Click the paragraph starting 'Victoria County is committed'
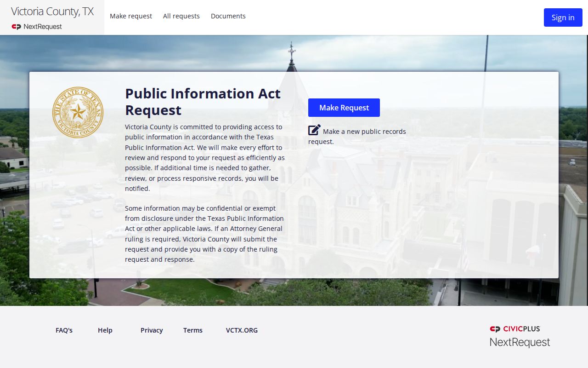The width and height of the screenshot is (588, 368). point(205,158)
